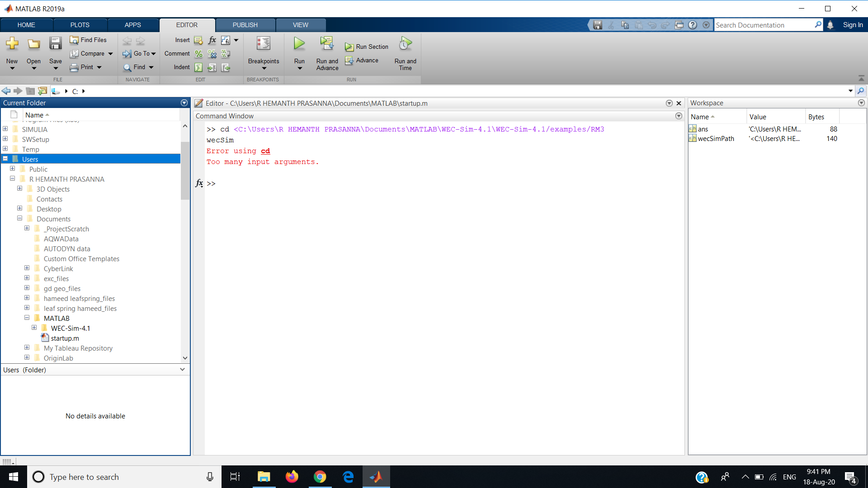Open startup.m from the file browser
Image resolution: width=868 pixels, height=488 pixels.
point(64,338)
